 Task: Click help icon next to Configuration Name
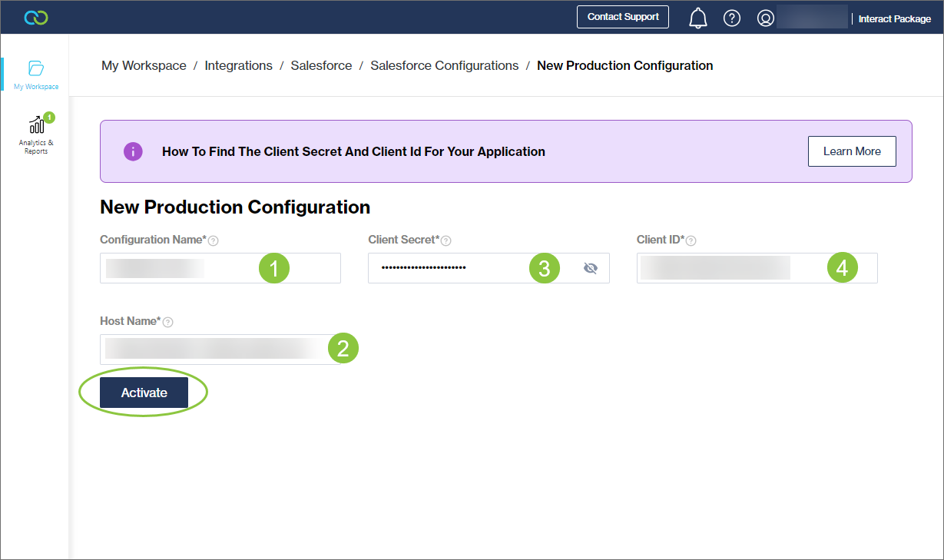coord(214,241)
